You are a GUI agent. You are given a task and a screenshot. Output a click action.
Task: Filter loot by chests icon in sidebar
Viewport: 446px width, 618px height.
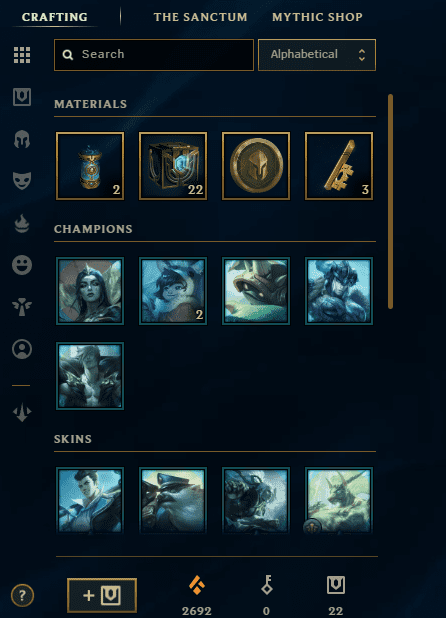point(22,97)
